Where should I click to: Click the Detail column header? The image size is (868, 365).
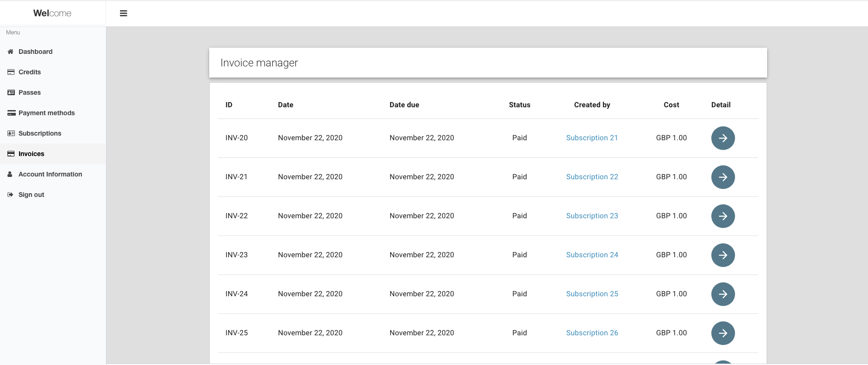click(721, 105)
